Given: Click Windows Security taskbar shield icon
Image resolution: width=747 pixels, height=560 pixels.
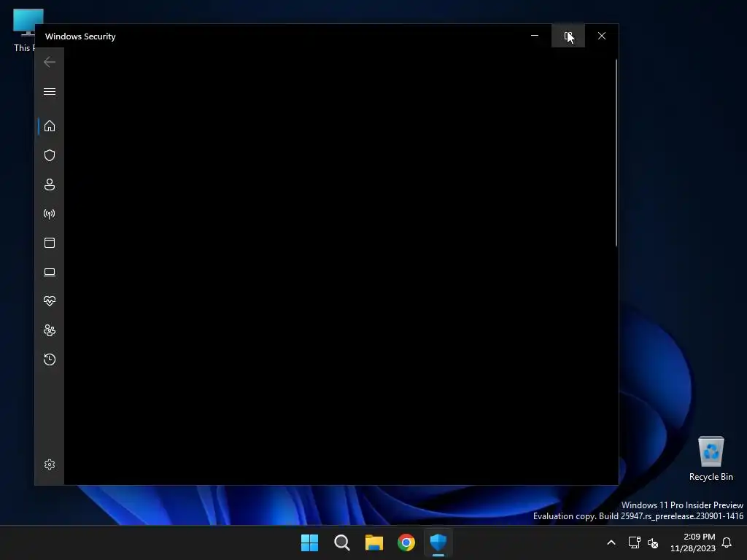Looking at the screenshot, I should 438,542.
